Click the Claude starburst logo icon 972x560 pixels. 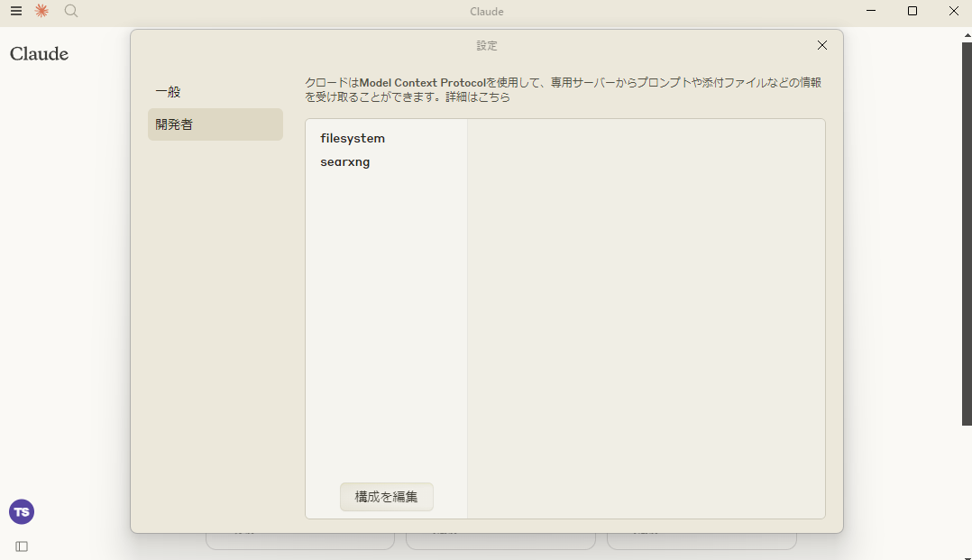[41, 11]
